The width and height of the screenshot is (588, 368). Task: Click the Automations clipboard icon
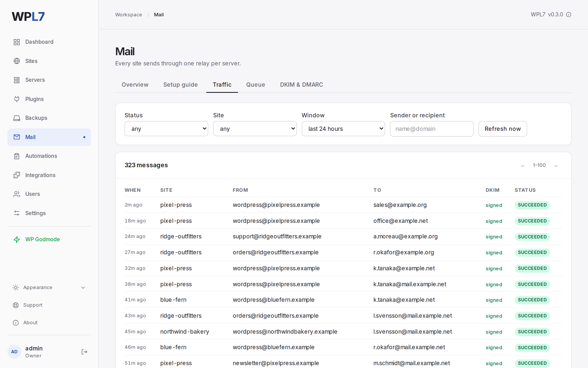pyautogui.click(x=17, y=156)
